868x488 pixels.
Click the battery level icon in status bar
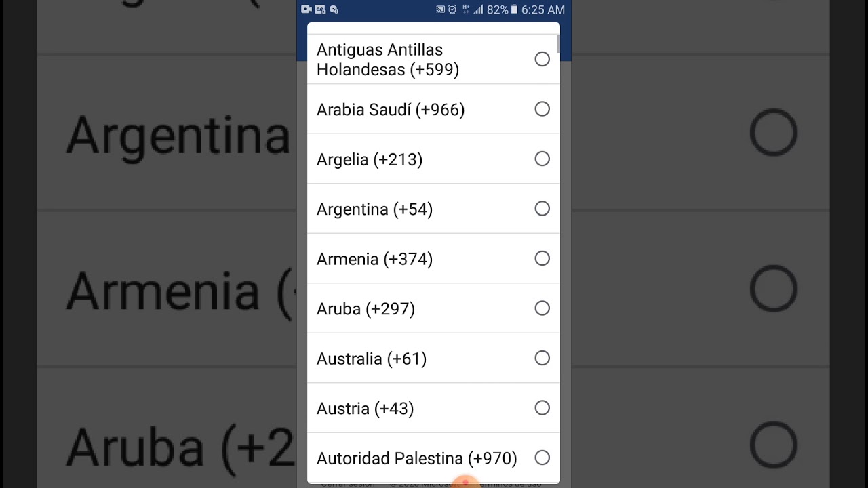pyautogui.click(x=514, y=9)
